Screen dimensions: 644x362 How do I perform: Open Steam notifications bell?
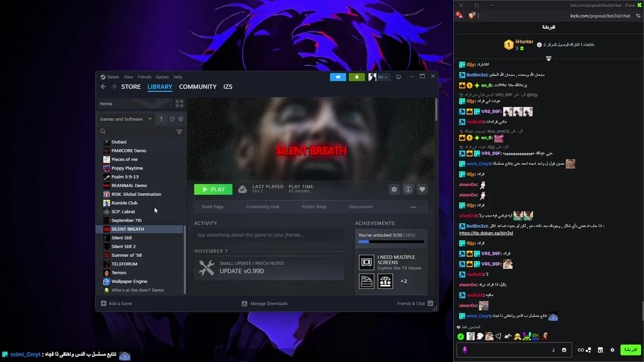pos(357,77)
